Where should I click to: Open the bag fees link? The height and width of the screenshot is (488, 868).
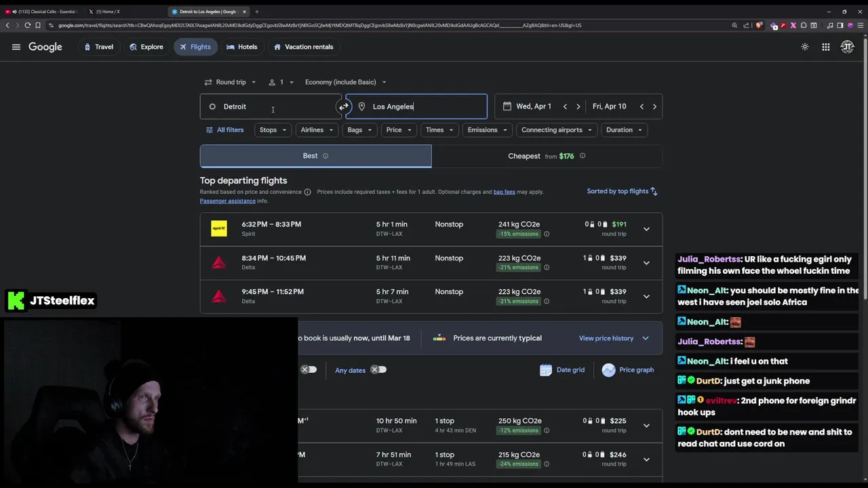(x=504, y=192)
